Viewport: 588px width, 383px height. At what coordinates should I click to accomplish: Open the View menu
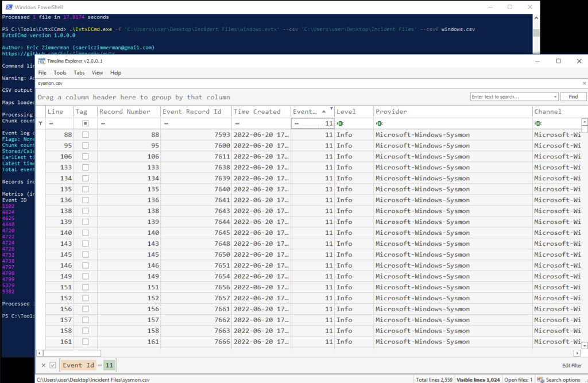[x=97, y=73]
